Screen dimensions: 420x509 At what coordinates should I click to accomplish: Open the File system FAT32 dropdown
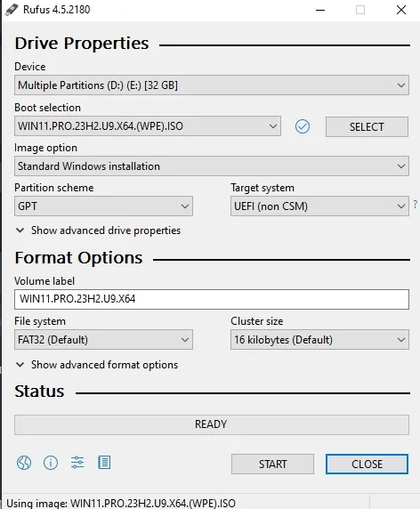point(103,340)
